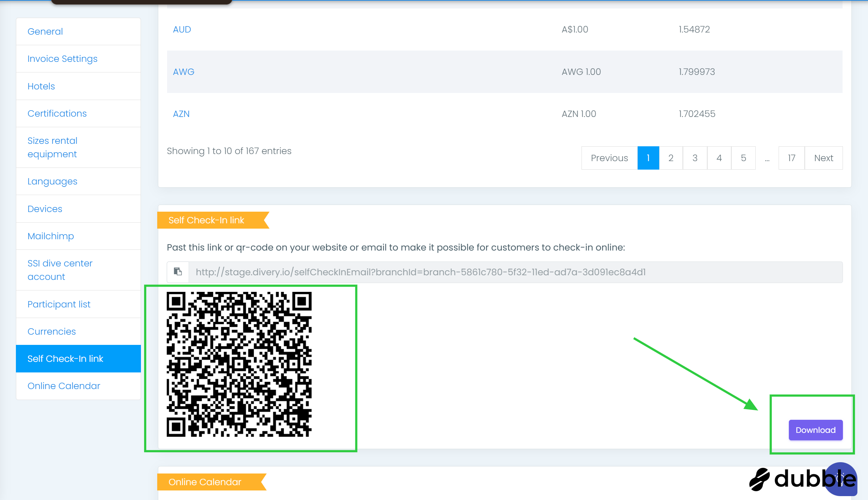Click the QR code image
Screen dimensions: 868x500
pyautogui.click(x=239, y=364)
